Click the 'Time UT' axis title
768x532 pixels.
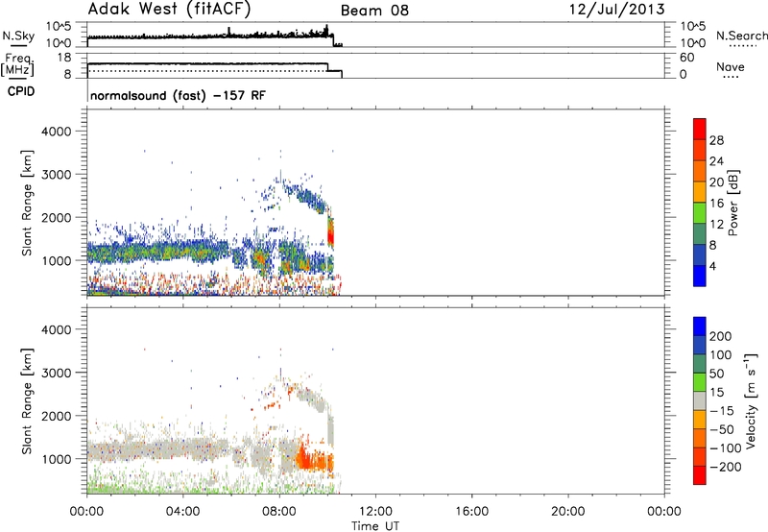pos(375,526)
